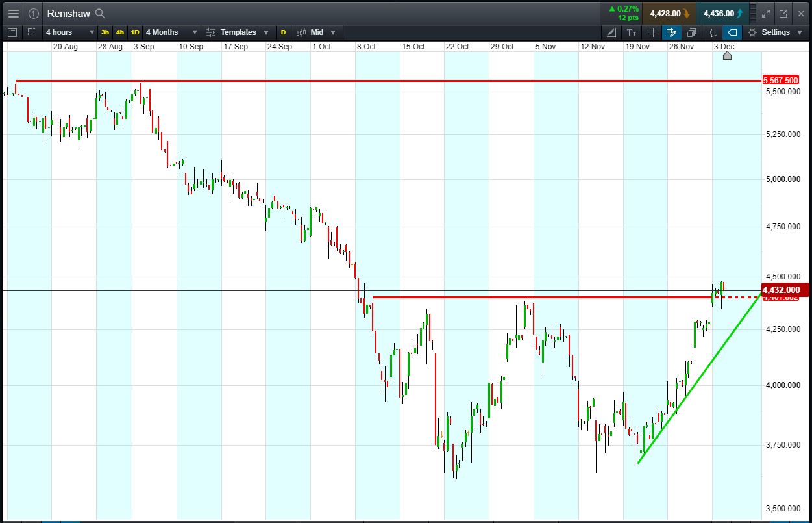Search for an instrument with the magnifier

pos(100,13)
